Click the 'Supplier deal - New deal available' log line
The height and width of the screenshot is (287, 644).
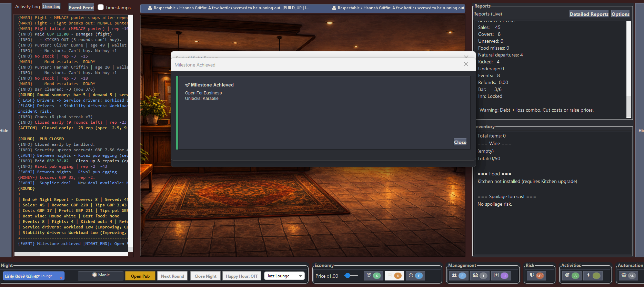pos(73,183)
